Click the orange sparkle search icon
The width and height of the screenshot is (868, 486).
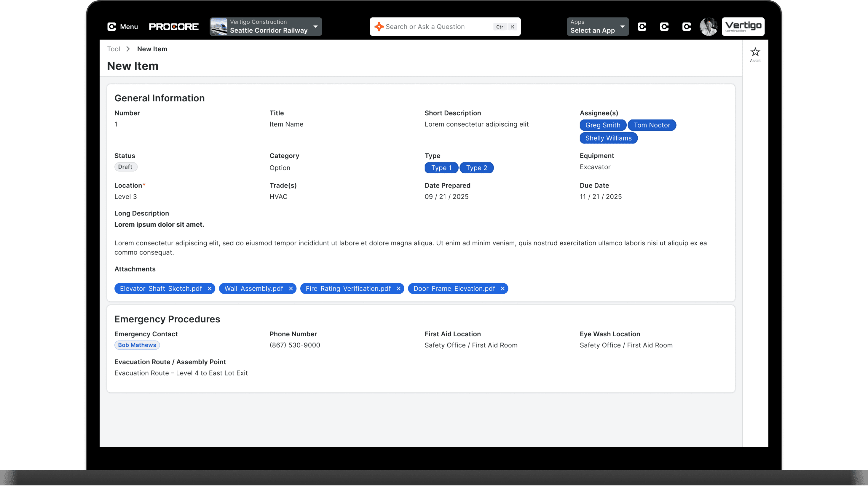pyautogui.click(x=379, y=27)
